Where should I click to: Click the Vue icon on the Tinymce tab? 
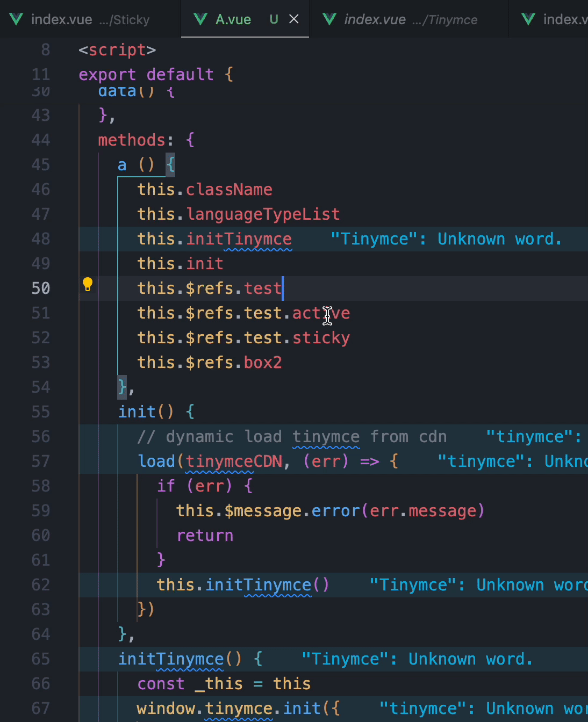[329, 19]
